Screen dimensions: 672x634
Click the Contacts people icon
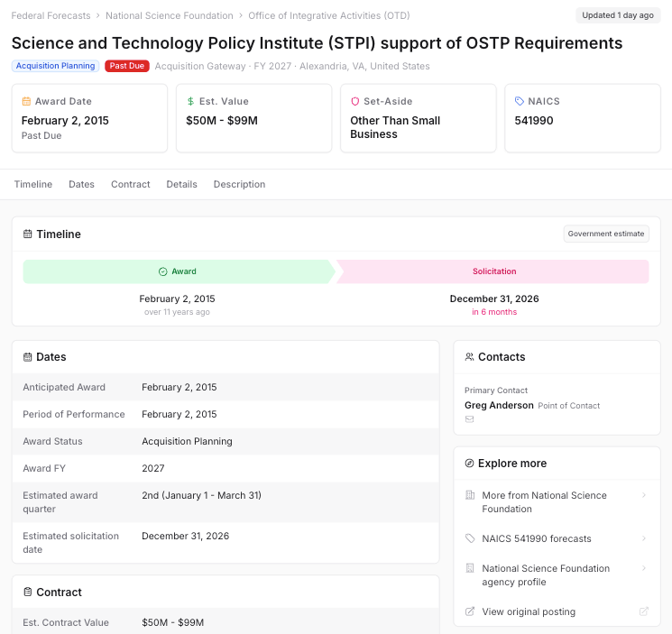point(469,357)
